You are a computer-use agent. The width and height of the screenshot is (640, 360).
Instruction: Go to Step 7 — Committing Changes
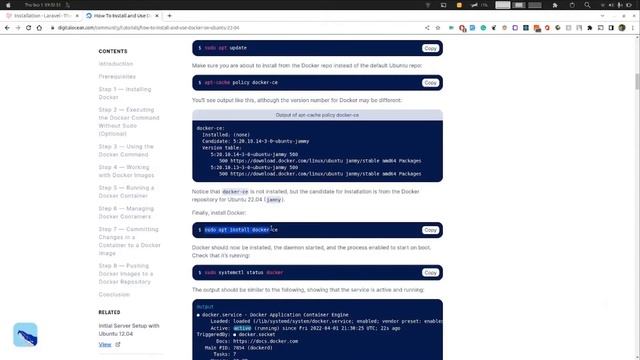pos(129,241)
